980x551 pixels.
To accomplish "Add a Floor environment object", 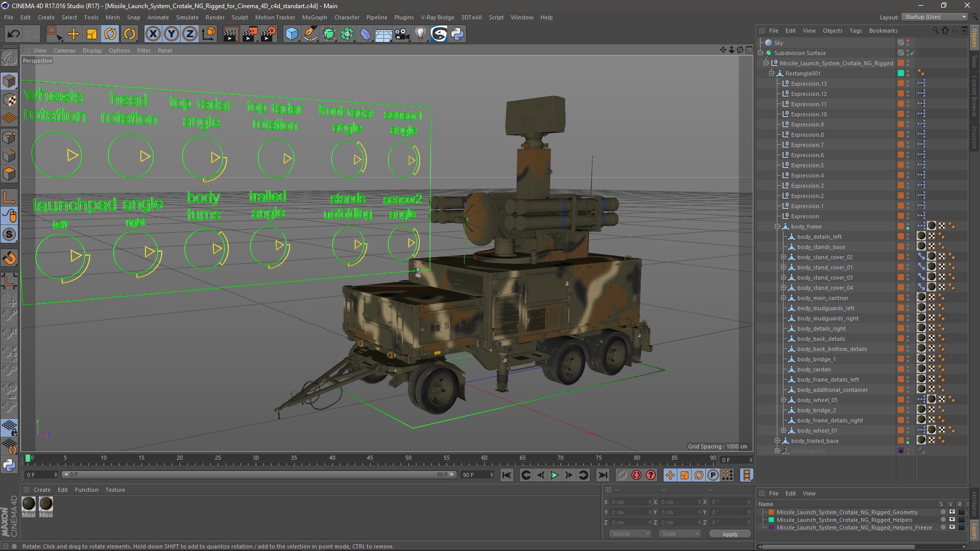I will [x=383, y=34].
